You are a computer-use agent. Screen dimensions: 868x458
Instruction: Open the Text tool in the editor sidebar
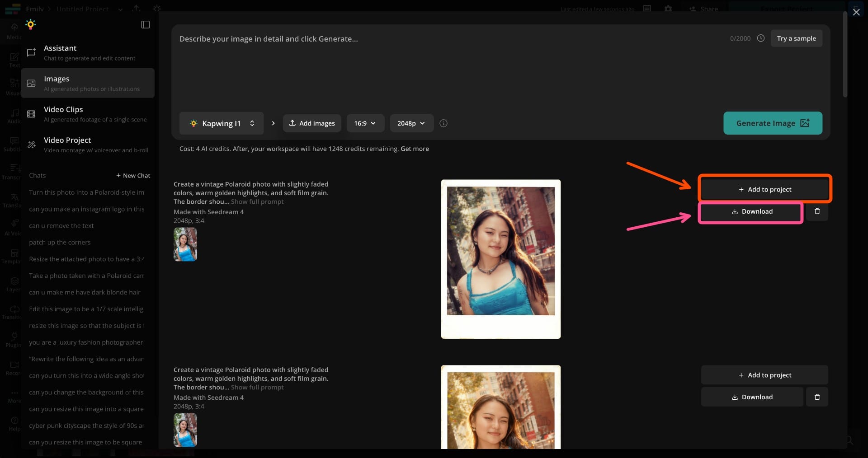(14, 60)
